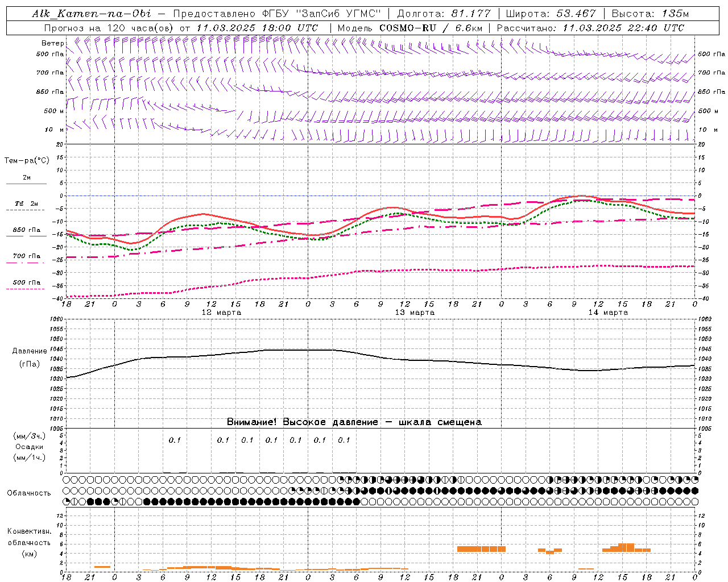
Task: Select the 10 м wind level label on left
Action: (55, 130)
